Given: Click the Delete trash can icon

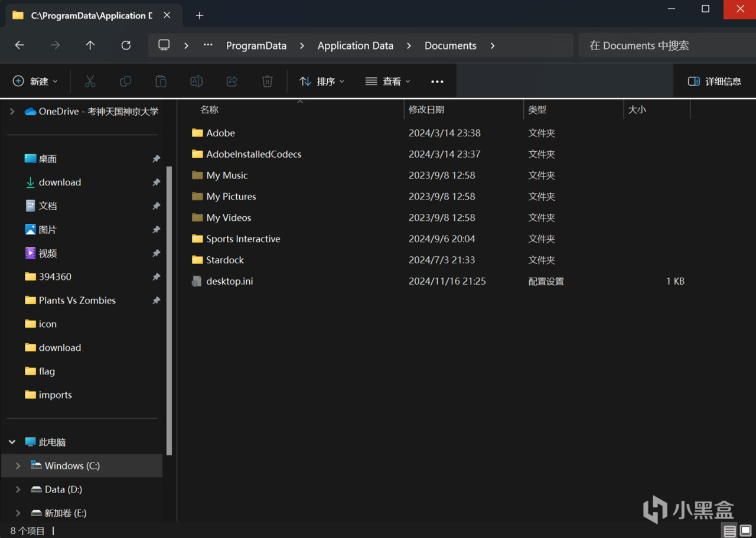Looking at the screenshot, I should point(267,81).
